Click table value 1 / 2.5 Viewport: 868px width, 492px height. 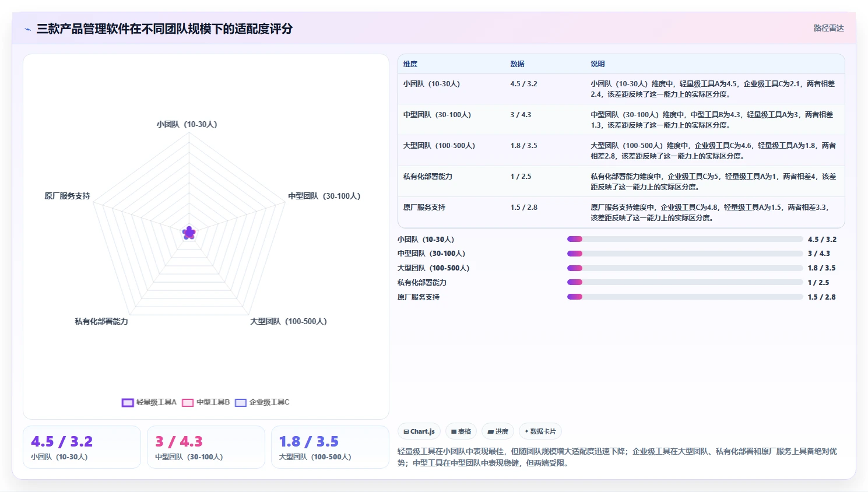tap(521, 177)
